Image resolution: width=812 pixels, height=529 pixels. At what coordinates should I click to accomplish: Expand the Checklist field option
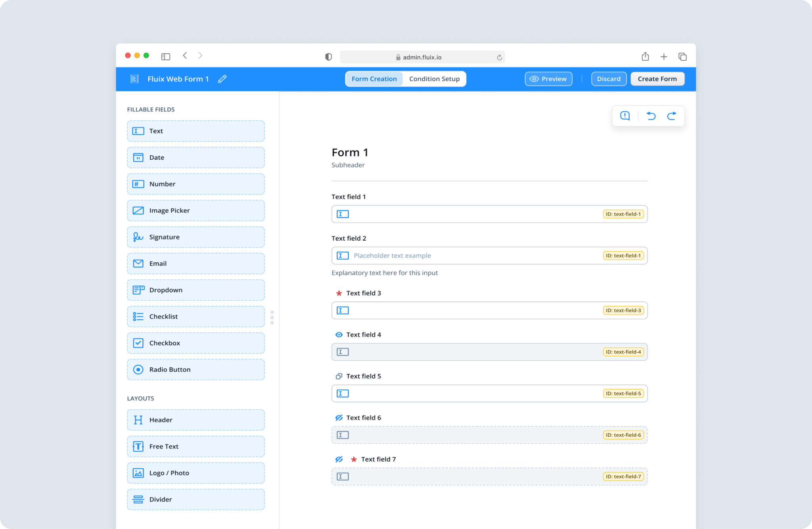[x=195, y=316]
